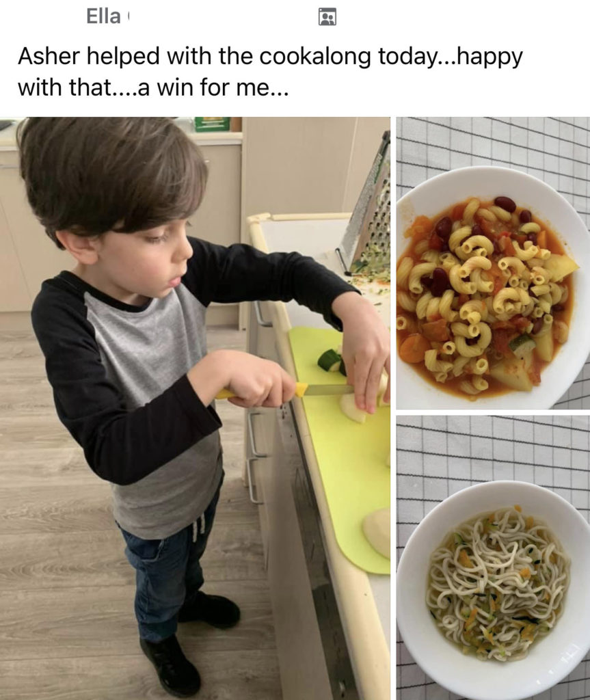This screenshot has height=700, width=590.
Task: Open author profile name Ella
Action: [103, 16]
